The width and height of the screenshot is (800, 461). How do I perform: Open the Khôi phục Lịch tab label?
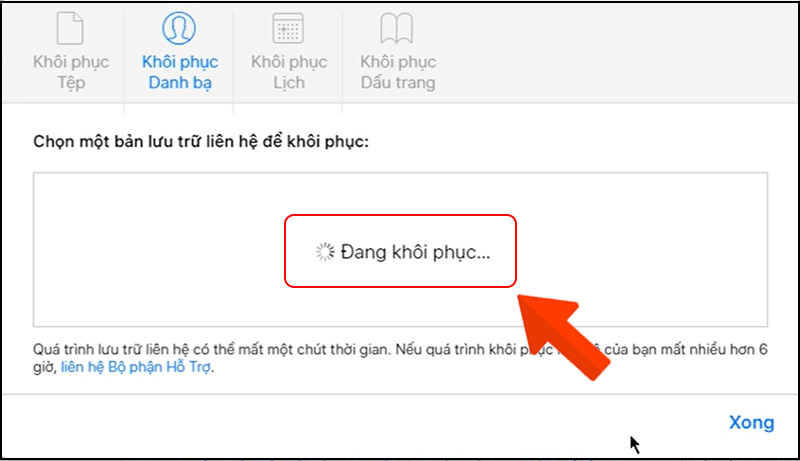click(289, 72)
